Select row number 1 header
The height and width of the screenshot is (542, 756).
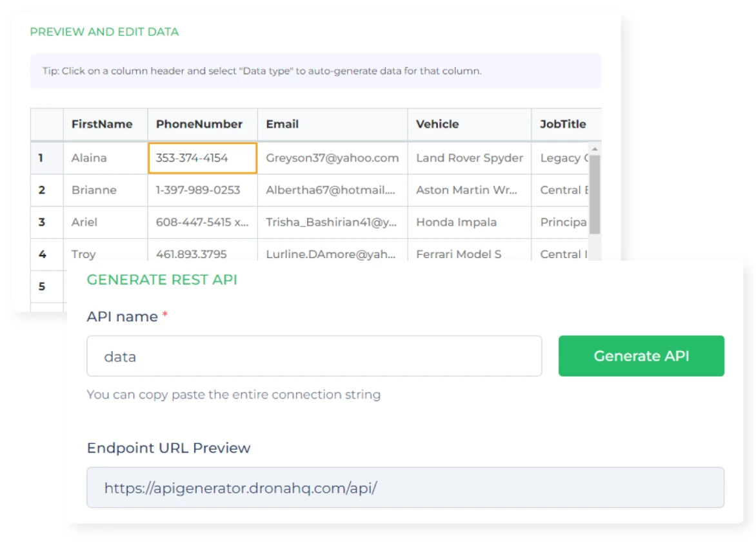click(x=47, y=157)
